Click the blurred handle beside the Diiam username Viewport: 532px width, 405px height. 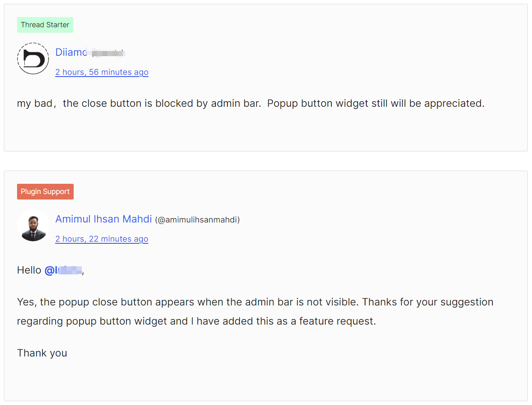point(108,53)
